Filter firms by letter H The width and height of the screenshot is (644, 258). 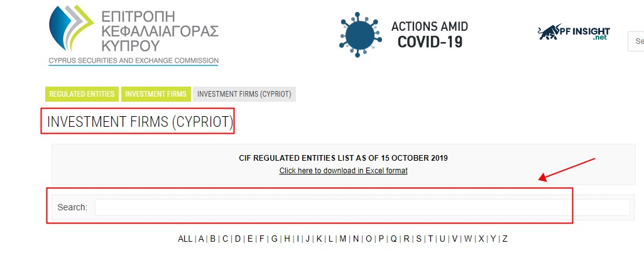coord(287,239)
